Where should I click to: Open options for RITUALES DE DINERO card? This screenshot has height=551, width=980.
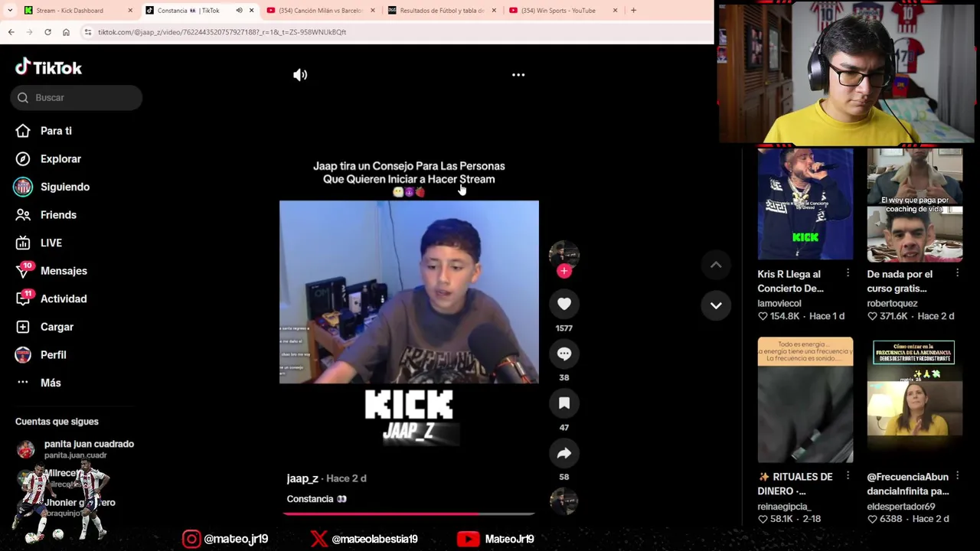coord(848,476)
